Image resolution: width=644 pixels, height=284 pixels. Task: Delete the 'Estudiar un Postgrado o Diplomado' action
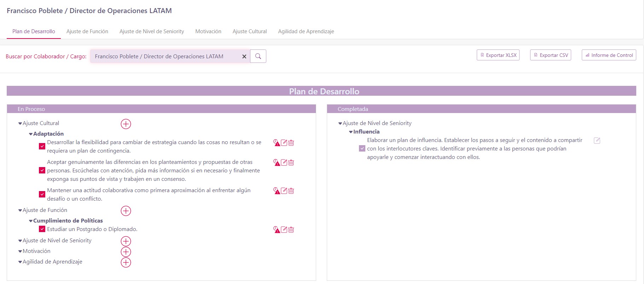pos(291,230)
